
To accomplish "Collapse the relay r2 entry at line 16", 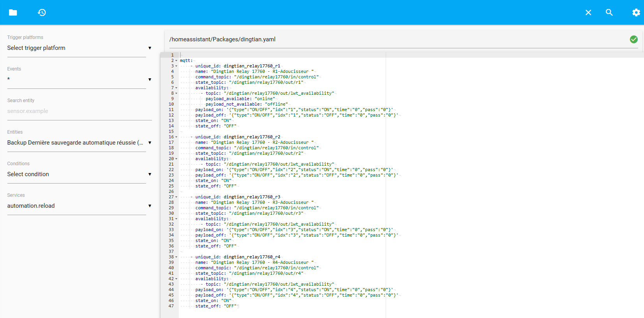I will point(176,137).
